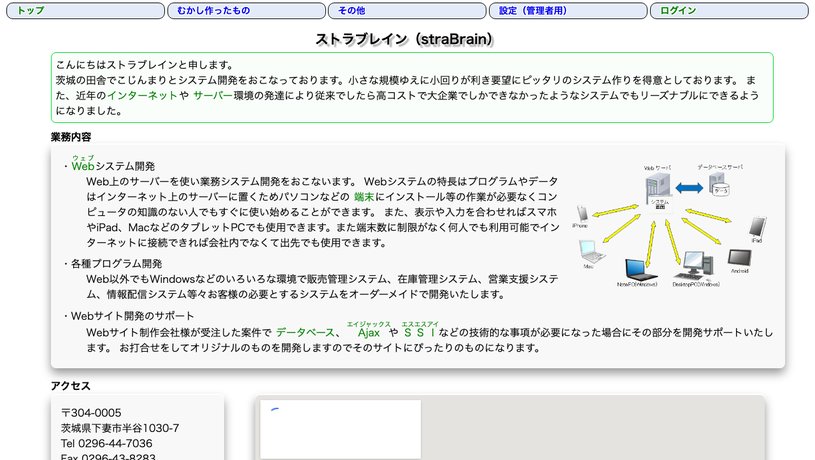The image size is (815, 460).
Task: Click the DesktopPC icon in the diagram
Action: pyautogui.click(x=695, y=266)
